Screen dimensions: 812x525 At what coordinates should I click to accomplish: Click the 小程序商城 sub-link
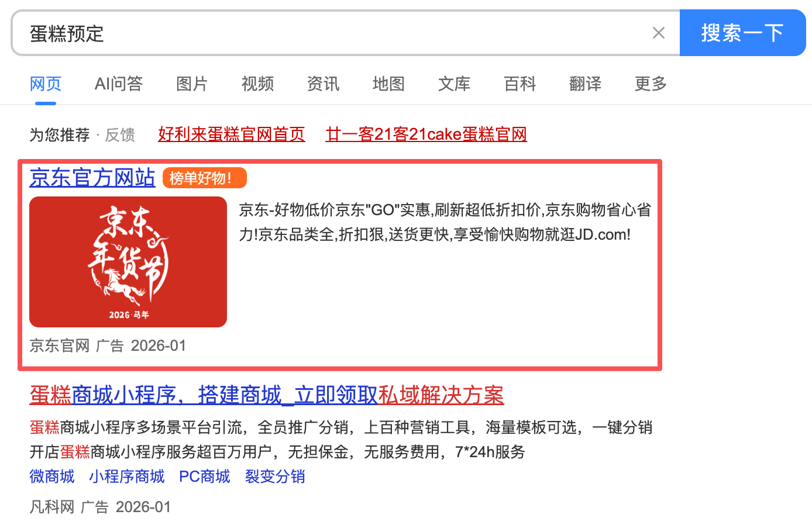pyautogui.click(x=127, y=476)
